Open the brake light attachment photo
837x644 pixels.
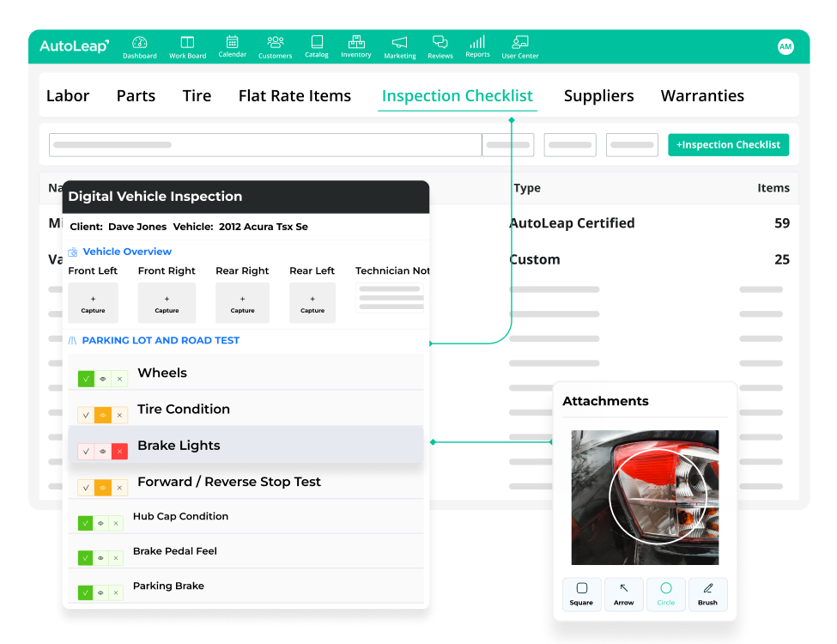[645, 497]
